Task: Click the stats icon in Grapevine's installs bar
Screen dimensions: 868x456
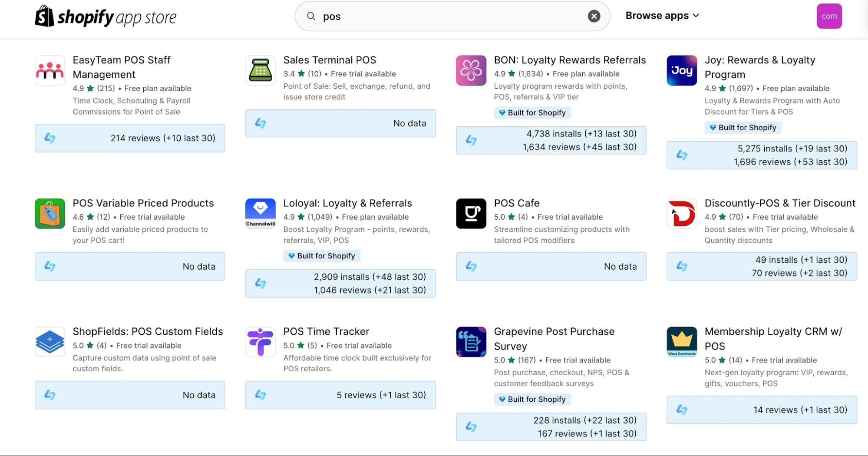Action: coord(471,427)
